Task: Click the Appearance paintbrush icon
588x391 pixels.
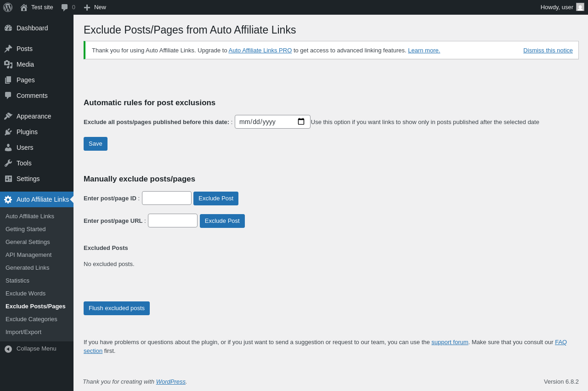Action: tap(8, 116)
